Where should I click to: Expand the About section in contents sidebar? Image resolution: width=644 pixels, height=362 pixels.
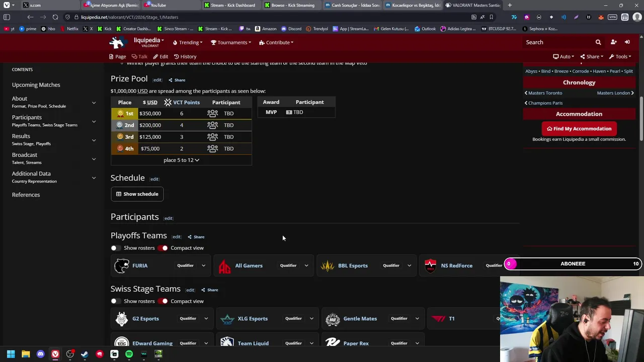click(x=94, y=103)
